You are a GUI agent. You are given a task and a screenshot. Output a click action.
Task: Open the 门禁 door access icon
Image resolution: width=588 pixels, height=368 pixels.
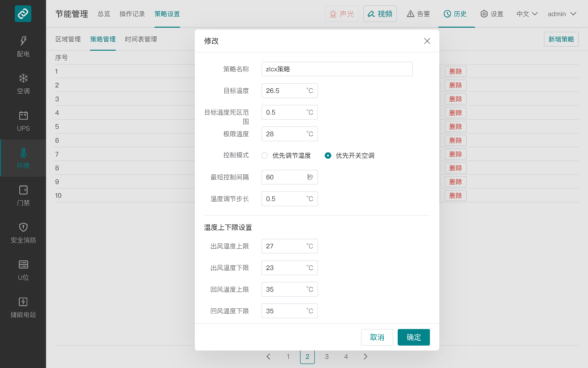tap(23, 190)
